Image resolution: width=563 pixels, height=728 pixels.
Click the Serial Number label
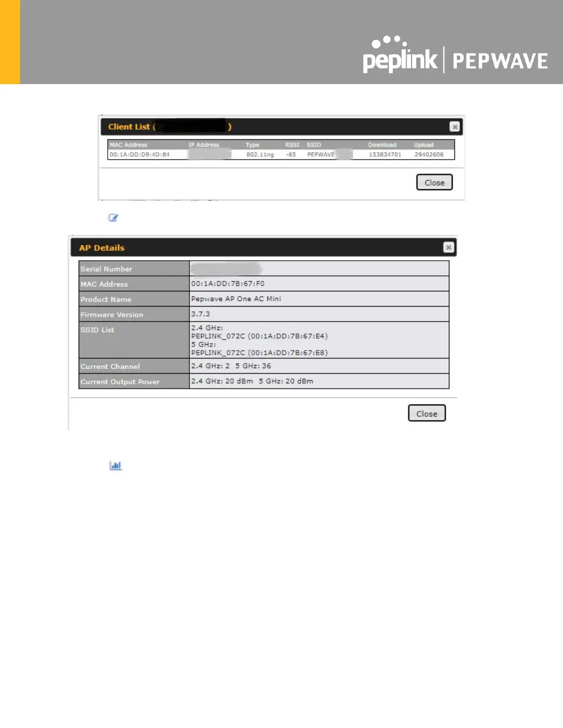106,269
